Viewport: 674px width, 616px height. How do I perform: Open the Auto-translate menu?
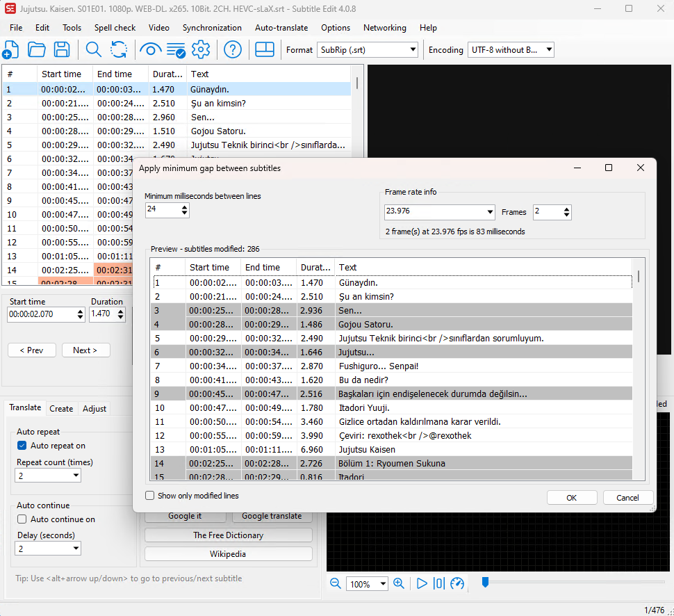(281, 28)
